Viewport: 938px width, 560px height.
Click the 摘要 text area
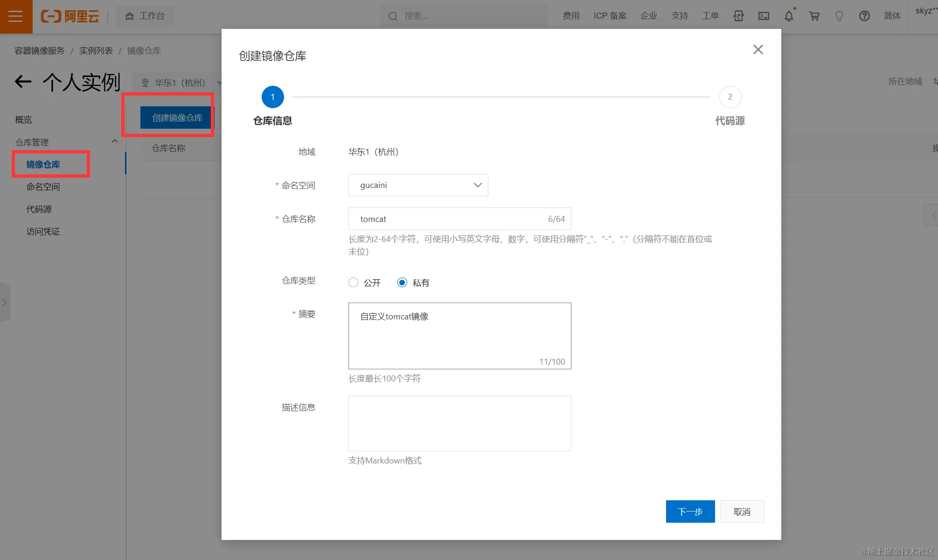click(459, 336)
